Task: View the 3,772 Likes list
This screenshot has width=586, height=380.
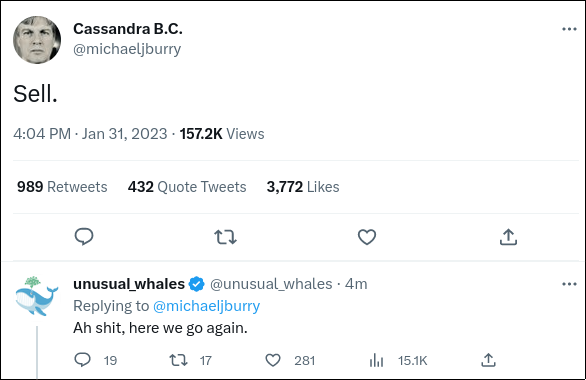Action: (303, 187)
